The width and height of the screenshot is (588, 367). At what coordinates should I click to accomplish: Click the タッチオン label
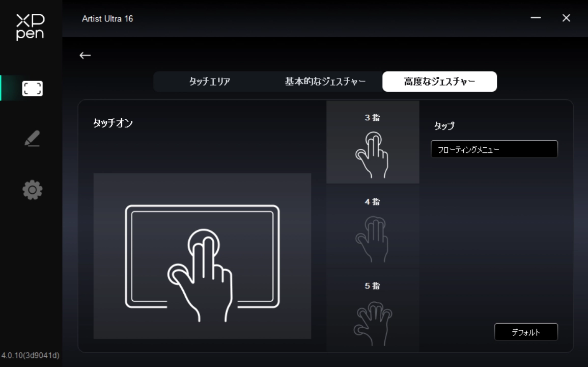click(x=113, y=123)
